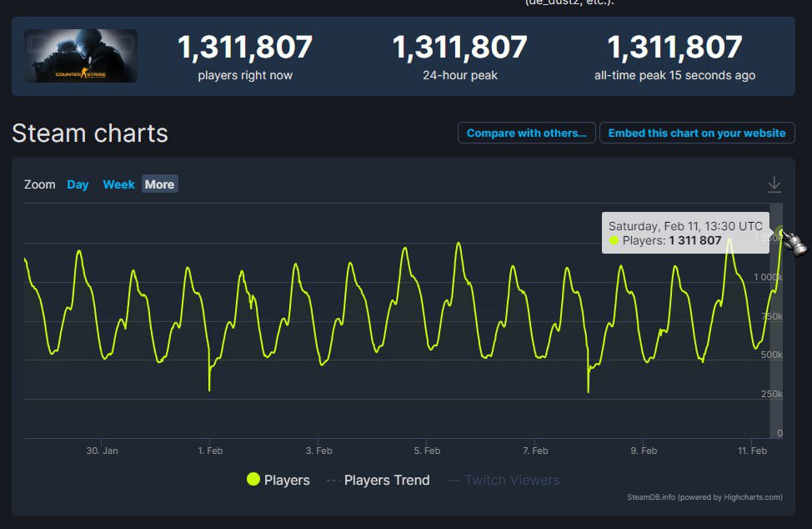The image size is (812, 529).
Task: Click the Saturday, Feb 11, 13:30 UTC tooltip date
Action: pos(685,226)
